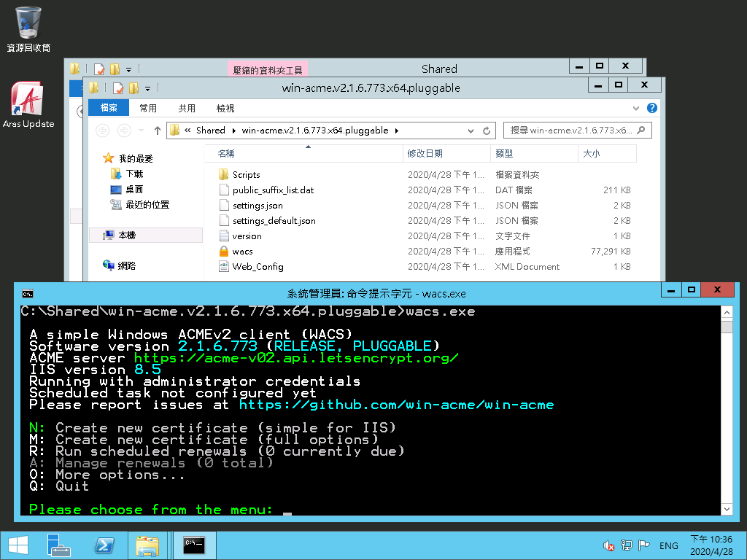The height and width of the screenshot is (560, 747).
Task: Select Shared in the breadcrumb path
Action: click(x=210, y=131)
